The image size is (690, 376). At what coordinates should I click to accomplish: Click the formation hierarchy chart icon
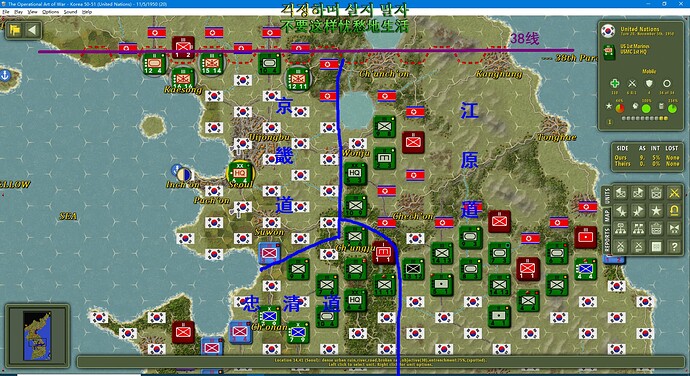(x=621, y=229)
